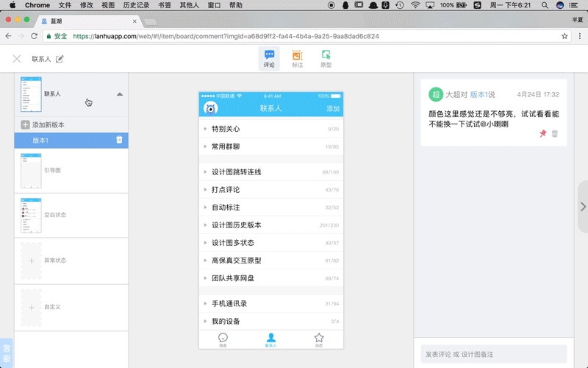Close the 蓝湖 browser tab

coord(135,21)
